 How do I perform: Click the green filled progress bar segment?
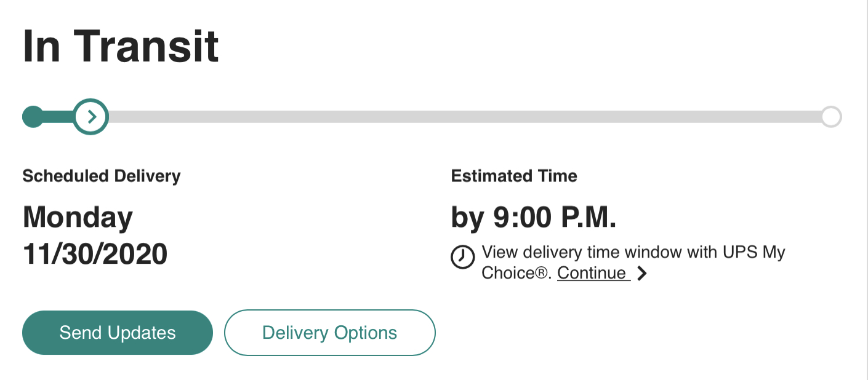click(58, 116)
